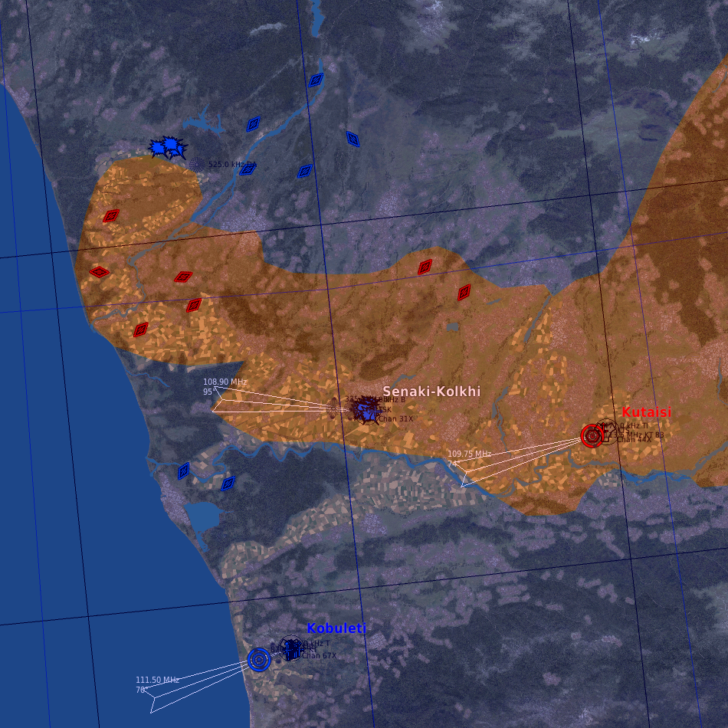The width and height of the screenshot is (728, 728).
Task: Click the blue burst markers above orange zone
Action: (168, 148)
